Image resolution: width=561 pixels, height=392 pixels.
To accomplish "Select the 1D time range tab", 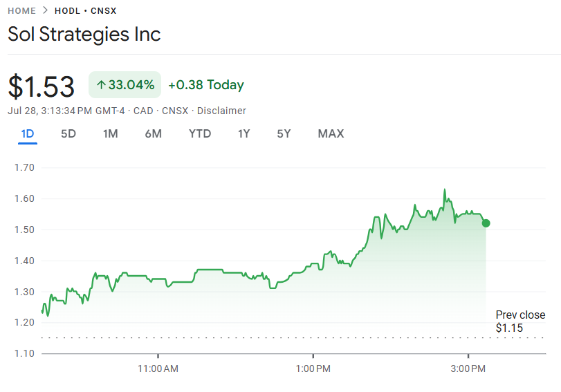I will tap(28, 133).
